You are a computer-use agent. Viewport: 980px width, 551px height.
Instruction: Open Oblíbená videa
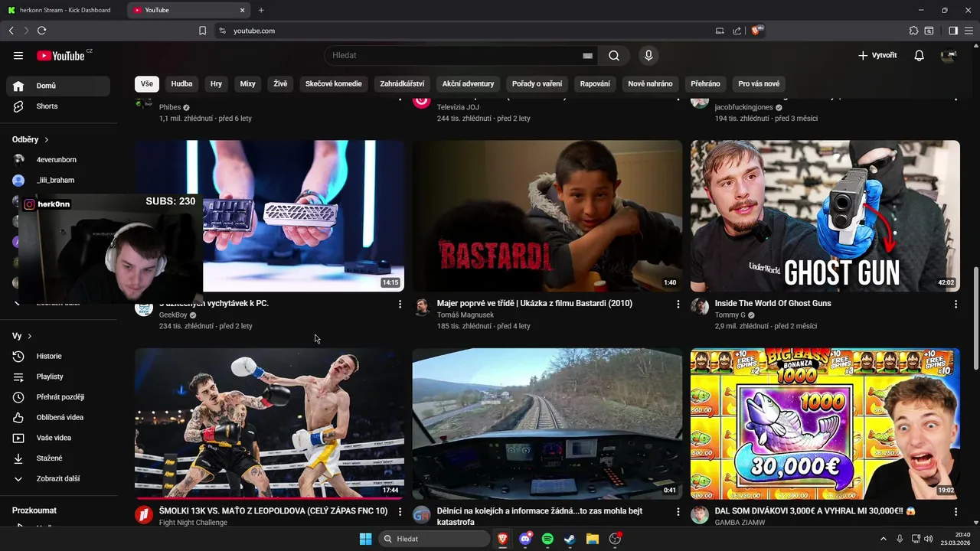58,417
